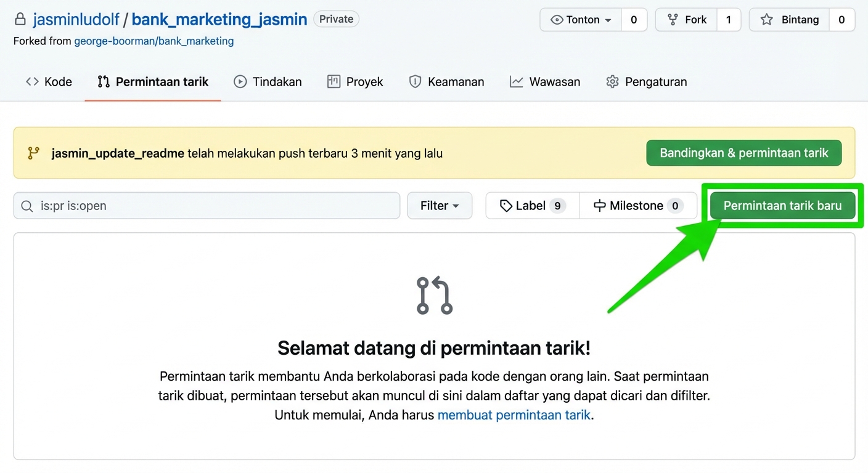Image resolution: width=868 pixels, height=473 pixels.
Task: Click the Fork button
Action: pyautogui.click(x=687, y=20)
